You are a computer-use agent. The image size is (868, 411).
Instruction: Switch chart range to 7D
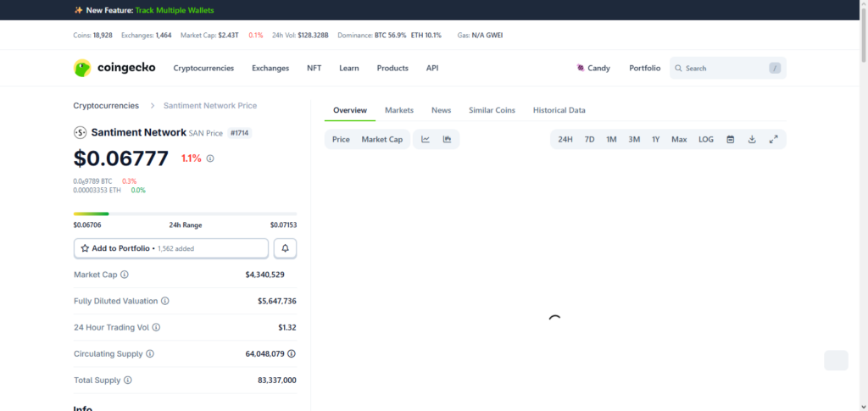589,139
